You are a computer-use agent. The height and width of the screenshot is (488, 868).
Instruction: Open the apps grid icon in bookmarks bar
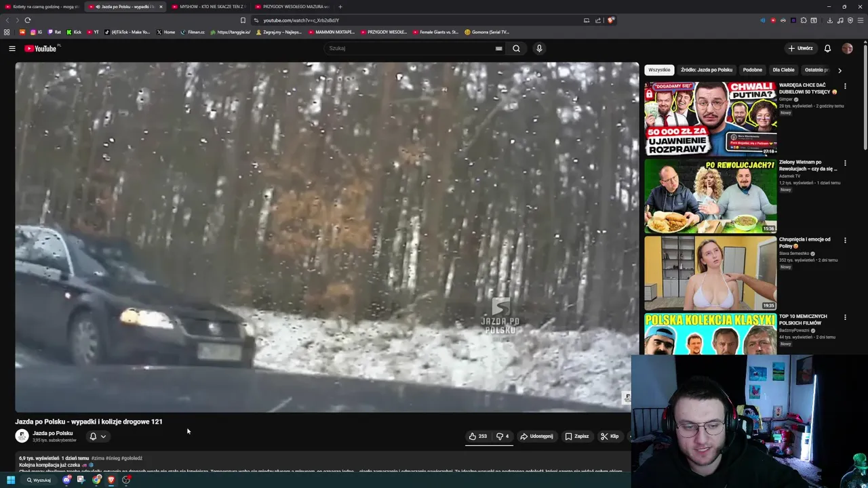coord(7,32)
